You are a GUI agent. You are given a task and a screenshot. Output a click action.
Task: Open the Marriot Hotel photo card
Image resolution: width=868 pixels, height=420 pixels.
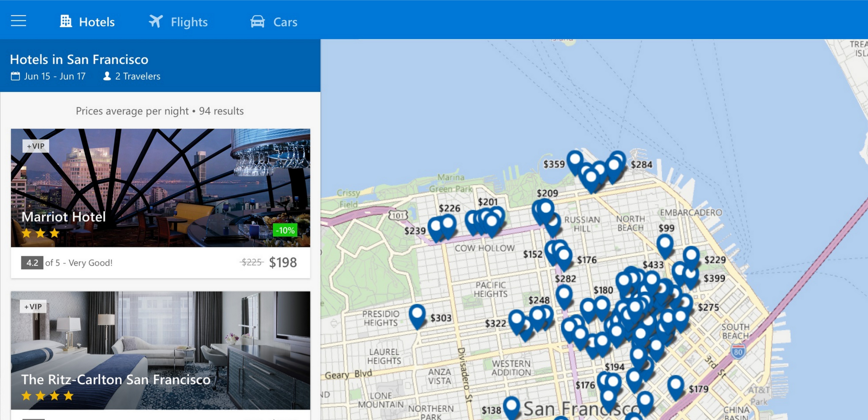pos(160,188)
